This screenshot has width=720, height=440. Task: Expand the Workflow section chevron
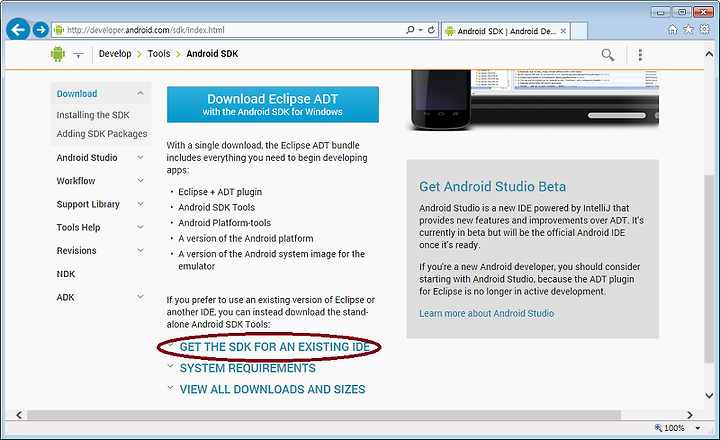(141, 181)
